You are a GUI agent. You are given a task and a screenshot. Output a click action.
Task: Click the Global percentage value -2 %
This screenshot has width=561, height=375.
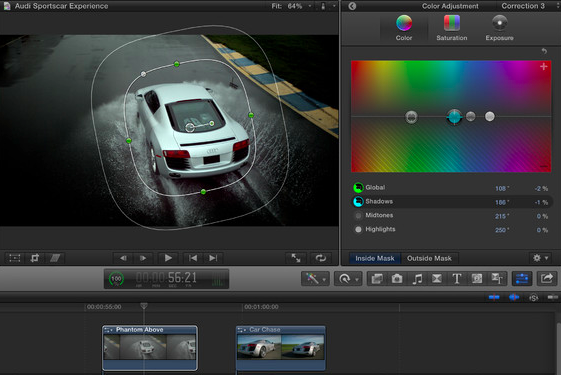[x=541, y=188]
